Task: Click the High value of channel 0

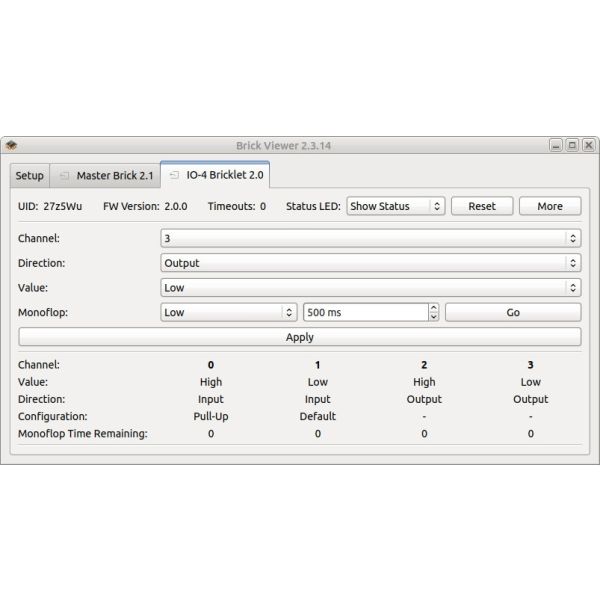Action: point(211,382)
